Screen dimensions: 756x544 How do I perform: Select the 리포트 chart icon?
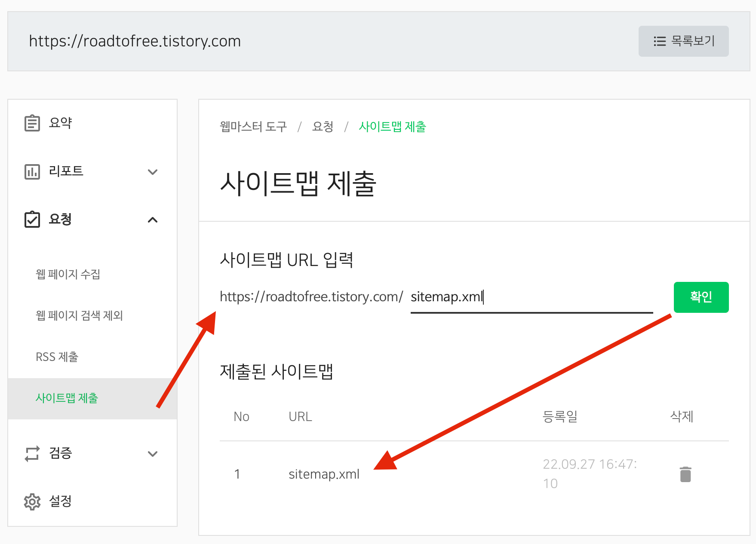(31, 171)
